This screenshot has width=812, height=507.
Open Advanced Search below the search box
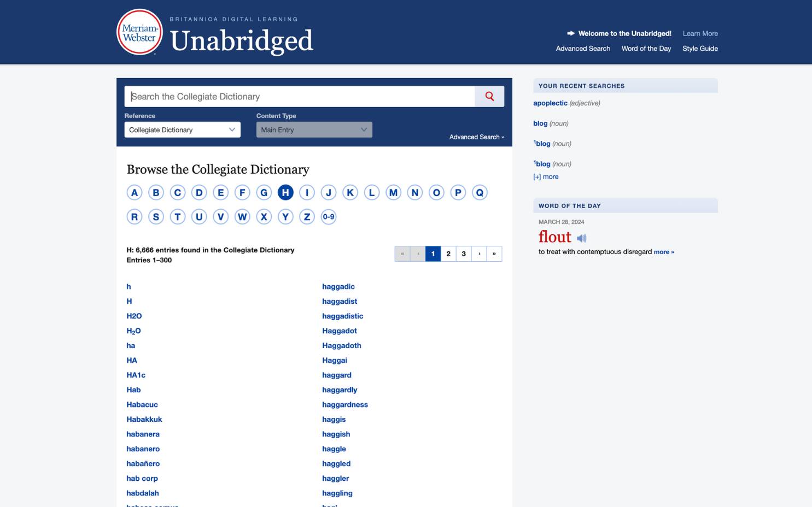476,137
